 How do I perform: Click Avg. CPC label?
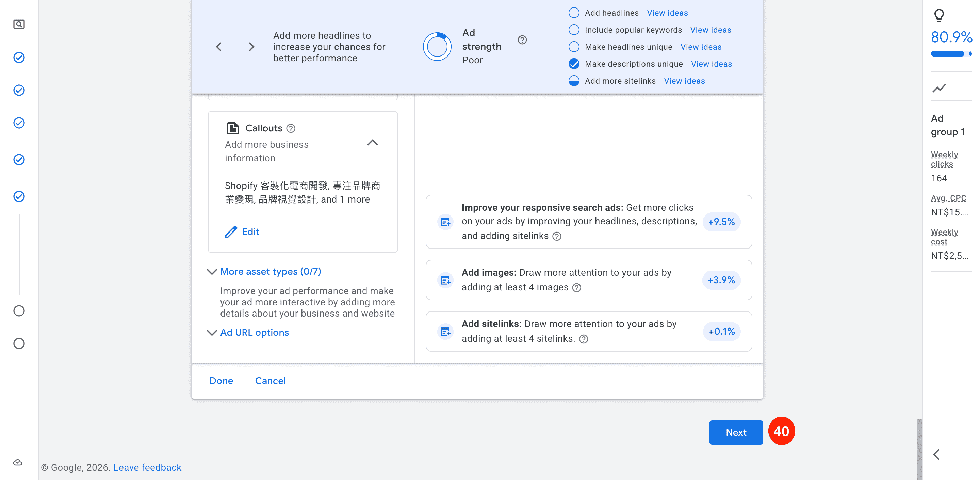(x=948, y=198)
